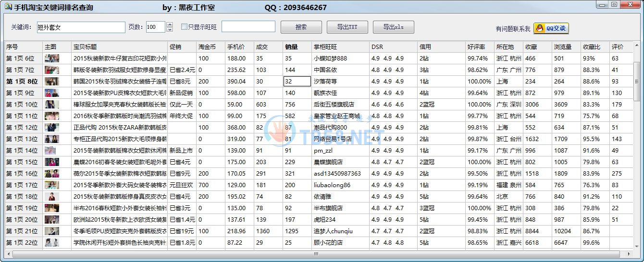Click the 浏览量 column header
The height and width of the screenshot is (262, 644).
[567, 47]
